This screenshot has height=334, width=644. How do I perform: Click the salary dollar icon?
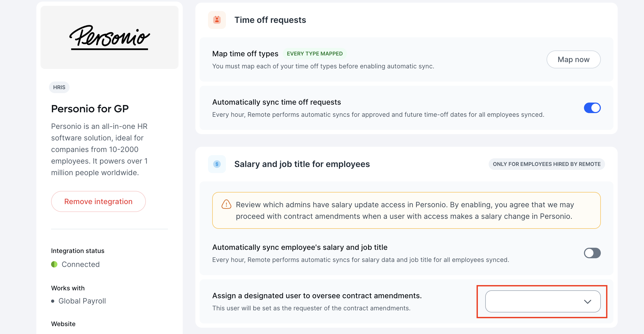217,164
